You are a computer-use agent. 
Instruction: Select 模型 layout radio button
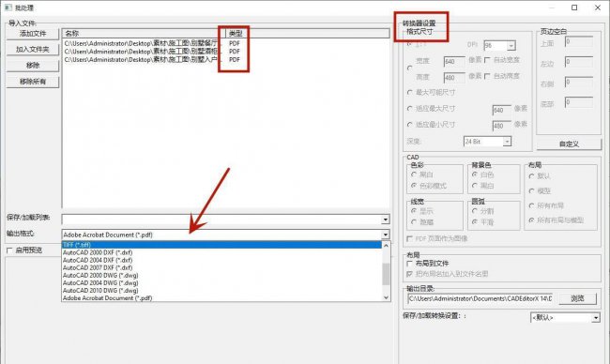click(531, 191)
